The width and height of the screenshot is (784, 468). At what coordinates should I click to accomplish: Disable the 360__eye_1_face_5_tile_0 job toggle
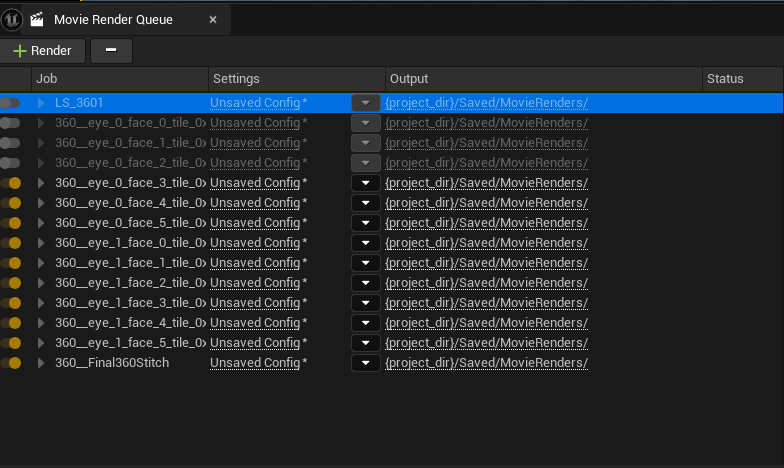(10, 343)
